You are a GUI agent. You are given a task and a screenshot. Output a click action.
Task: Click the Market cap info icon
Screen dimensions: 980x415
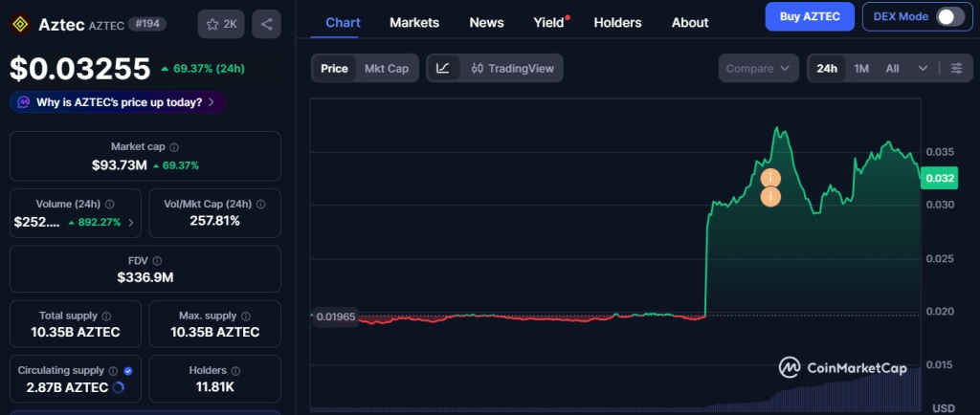pyautogui.click(x=173, y=147)
